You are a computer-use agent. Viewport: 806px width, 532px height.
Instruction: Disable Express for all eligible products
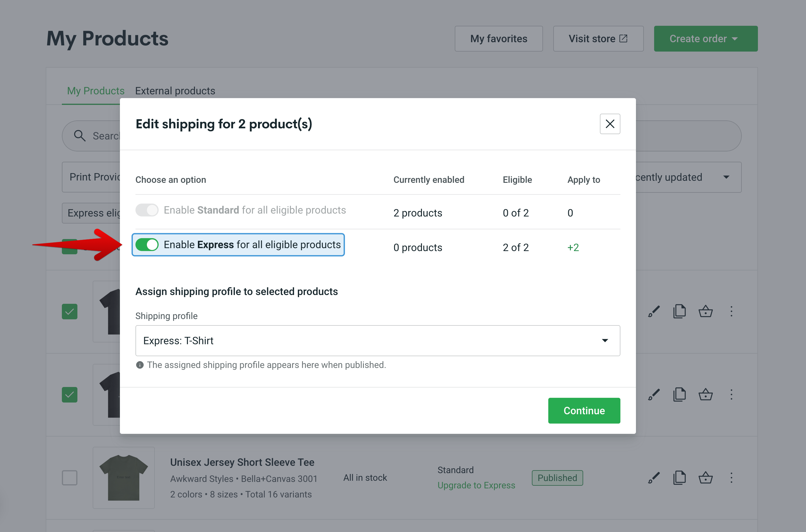click(x=147, y=244)
